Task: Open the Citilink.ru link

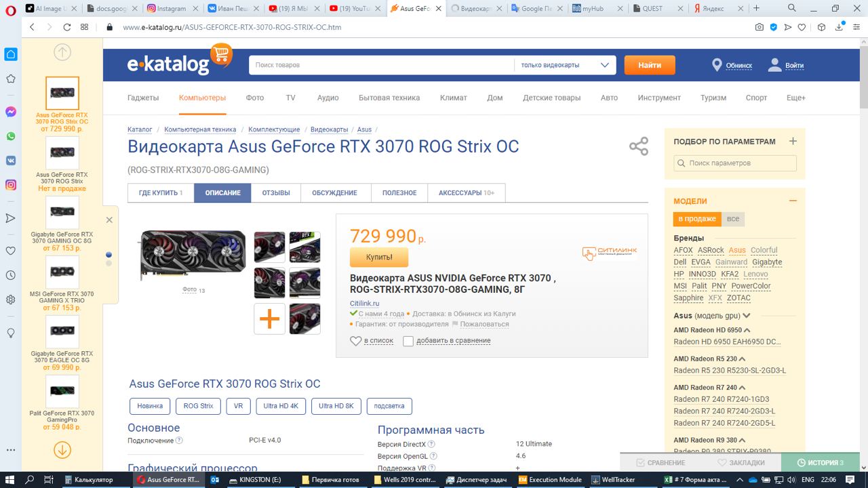Action: [364, 303]
